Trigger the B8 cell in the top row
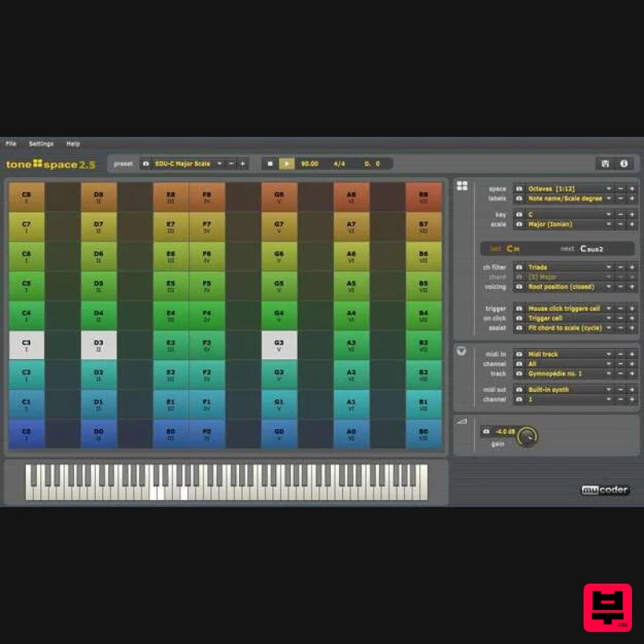644x644 pixels. [423, 196]
